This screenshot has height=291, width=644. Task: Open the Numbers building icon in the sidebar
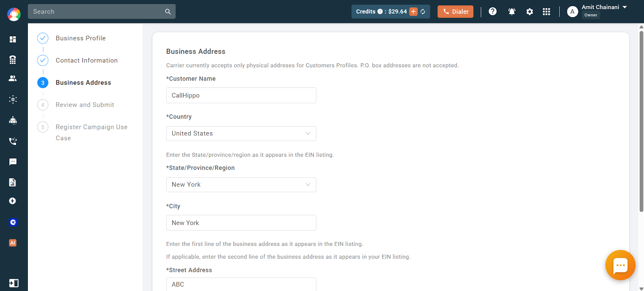coord(13,60)
